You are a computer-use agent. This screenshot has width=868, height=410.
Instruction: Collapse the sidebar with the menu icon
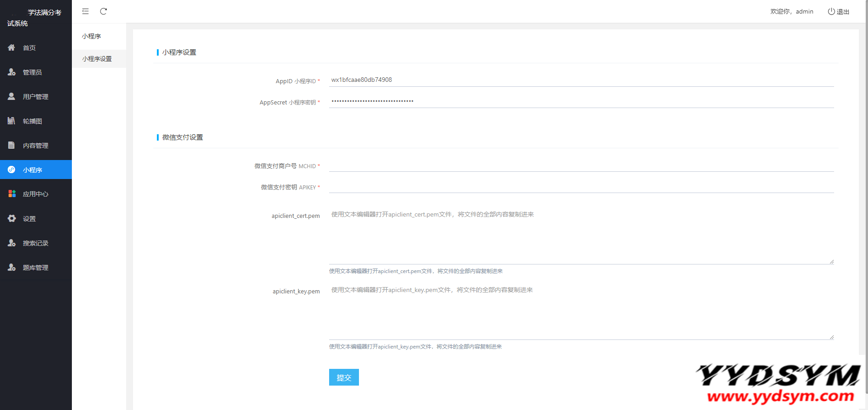(85, 11)
